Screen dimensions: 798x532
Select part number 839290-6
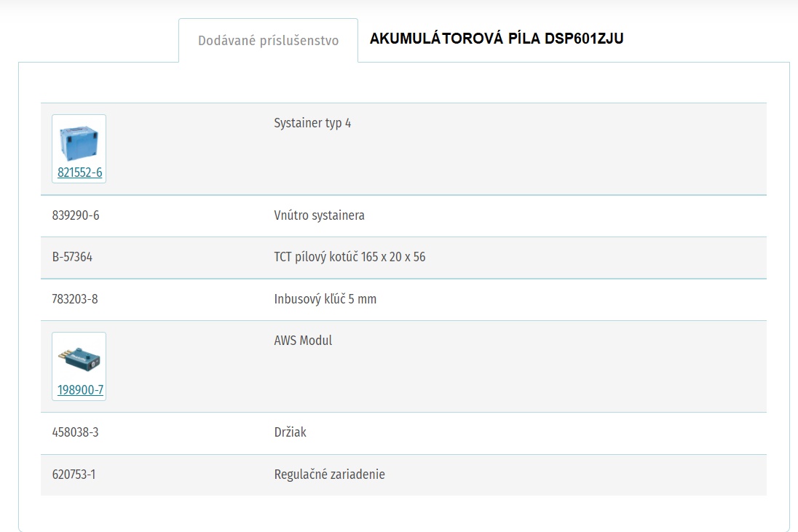point(75,215)
